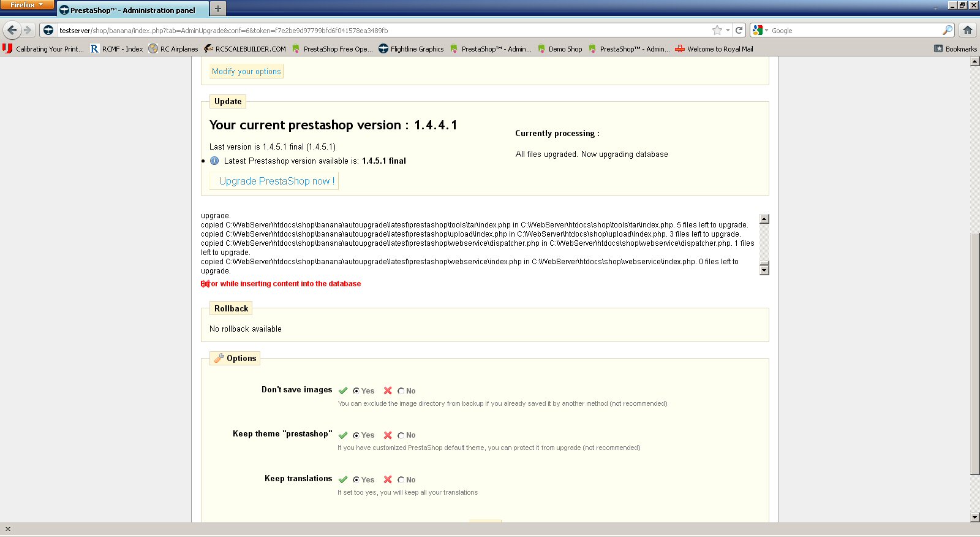Screen dimensions: 980x537
Task: Switch to the PrestaShop Administration panel tab
Action: tap(132, 10)
